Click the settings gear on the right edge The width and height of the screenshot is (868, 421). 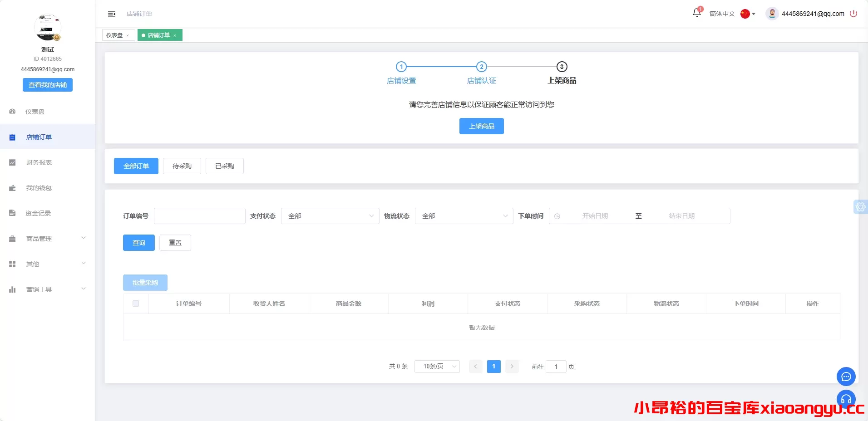(861, 206)
